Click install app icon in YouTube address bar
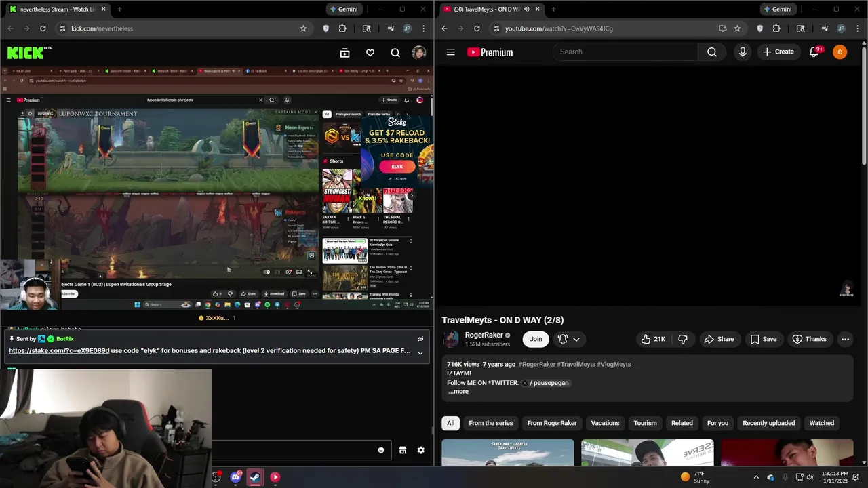868x488 pixels. (x=722, y=28)
